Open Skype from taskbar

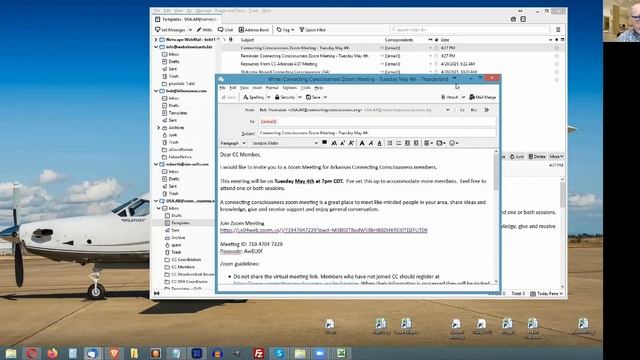pos(279,353)
